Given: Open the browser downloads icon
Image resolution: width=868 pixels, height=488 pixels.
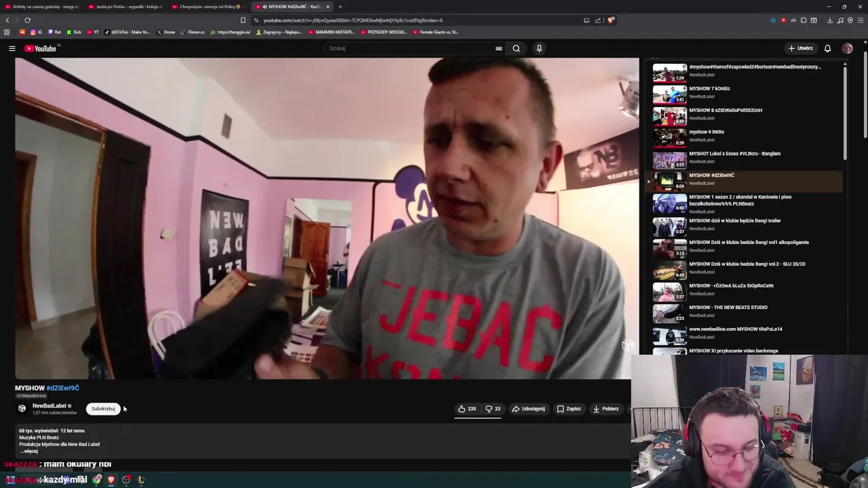Looking at the screenshot, I should coord(829,20).
